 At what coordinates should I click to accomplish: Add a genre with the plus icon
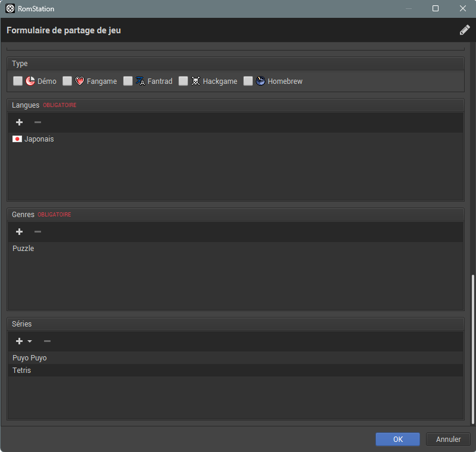[x=19, y=232]
